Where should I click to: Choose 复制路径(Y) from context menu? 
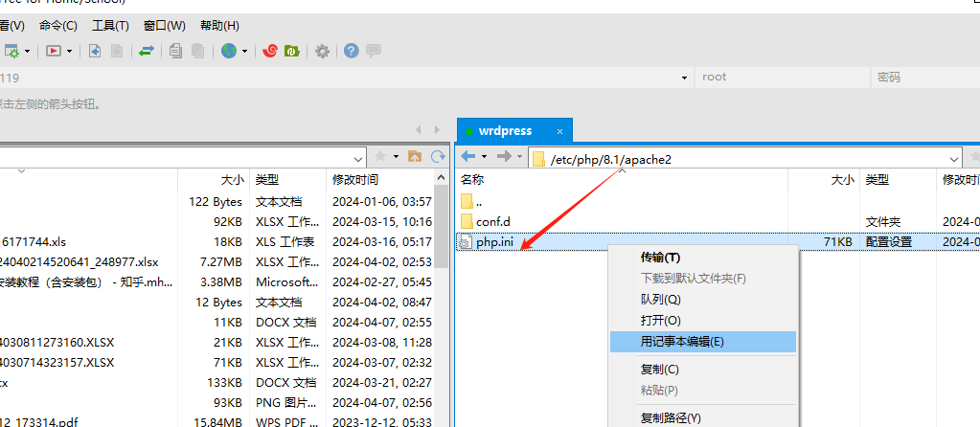tap(703, 417)
